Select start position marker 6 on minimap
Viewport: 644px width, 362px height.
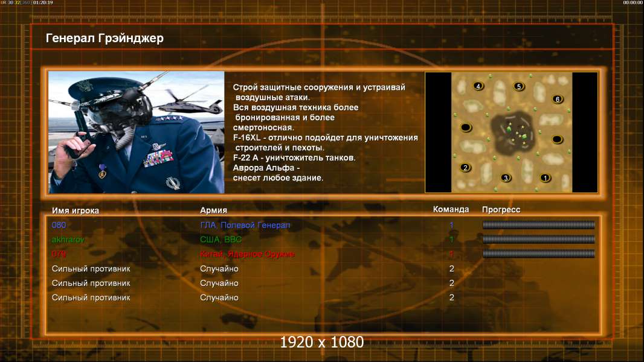click(x=558, y=99)
